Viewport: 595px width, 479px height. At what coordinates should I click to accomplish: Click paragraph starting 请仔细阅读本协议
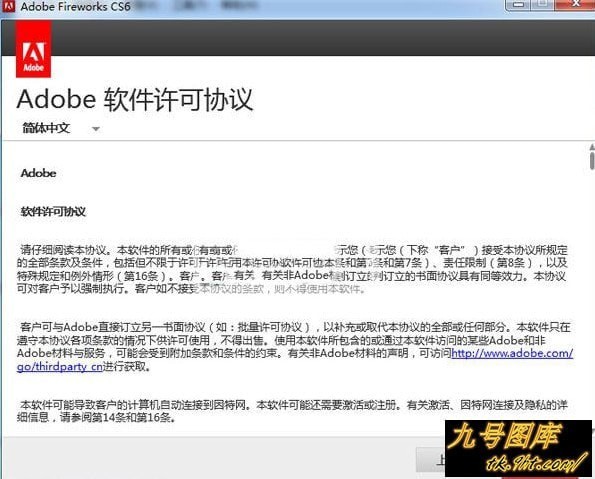pos(292,269)
